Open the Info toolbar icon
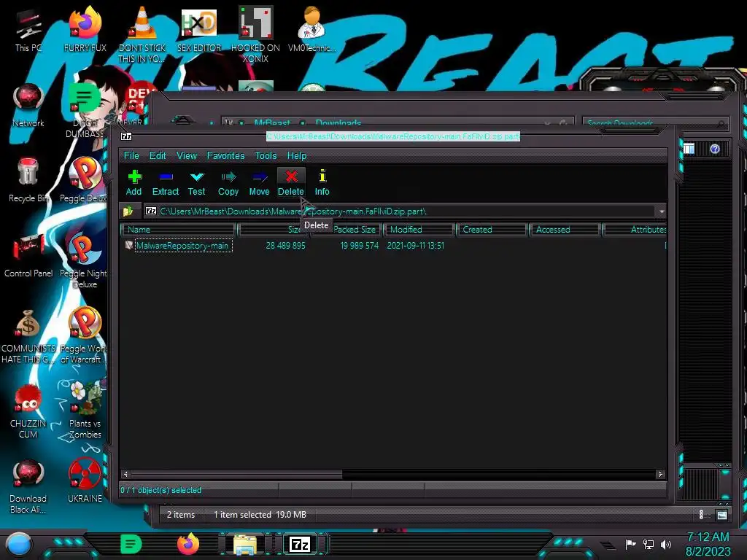747x560 pixels. point(322,182)
